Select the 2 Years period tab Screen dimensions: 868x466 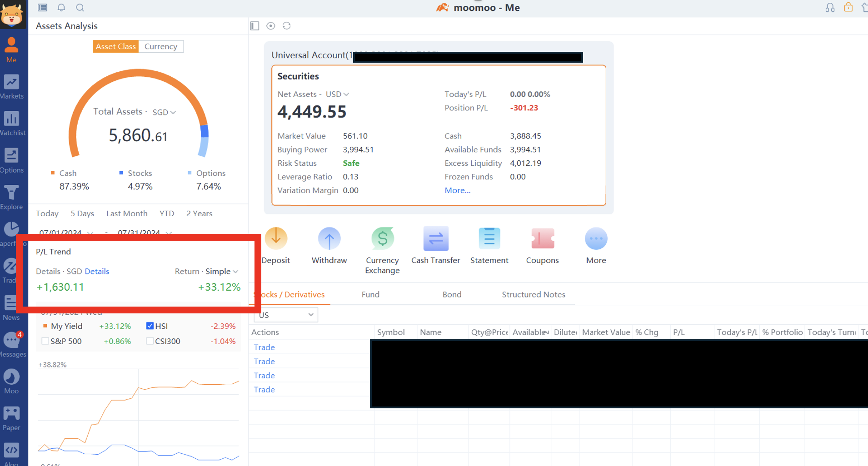(199, 213)
